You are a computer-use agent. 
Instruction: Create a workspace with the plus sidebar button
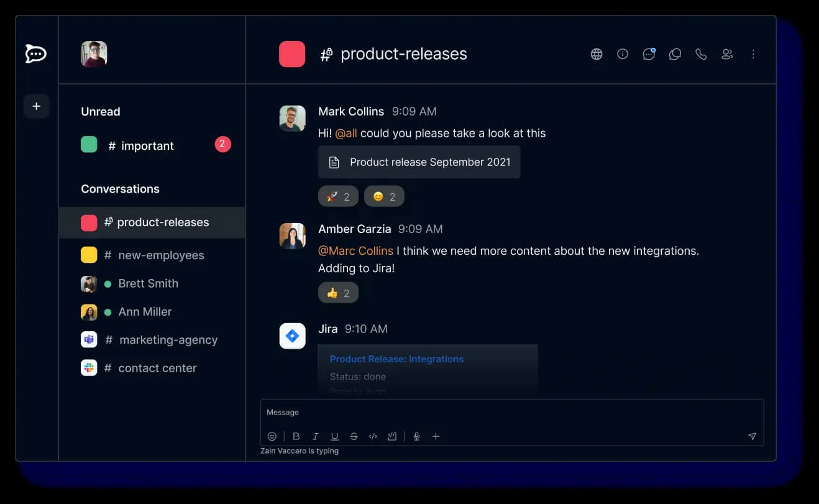pyautogui.click(x=36, y=106)
